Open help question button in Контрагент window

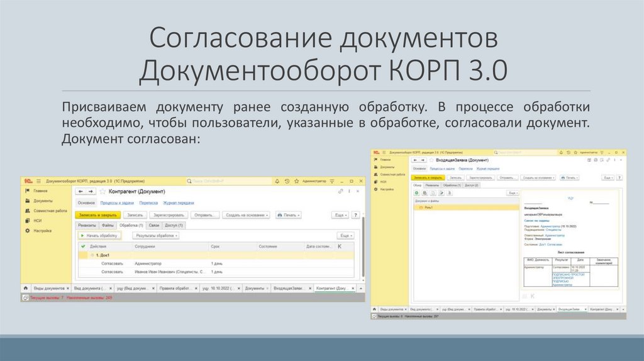click(x=356, y=215)
